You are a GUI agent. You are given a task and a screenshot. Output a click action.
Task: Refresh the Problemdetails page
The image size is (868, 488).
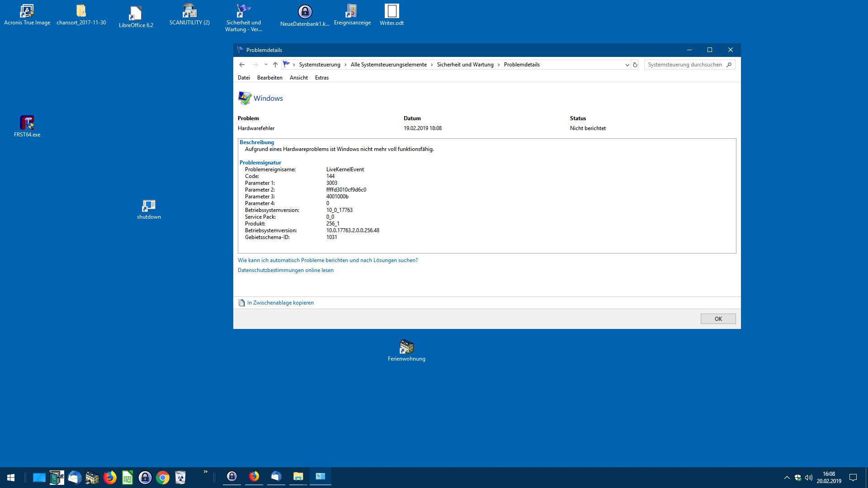(x=635, y=65)
